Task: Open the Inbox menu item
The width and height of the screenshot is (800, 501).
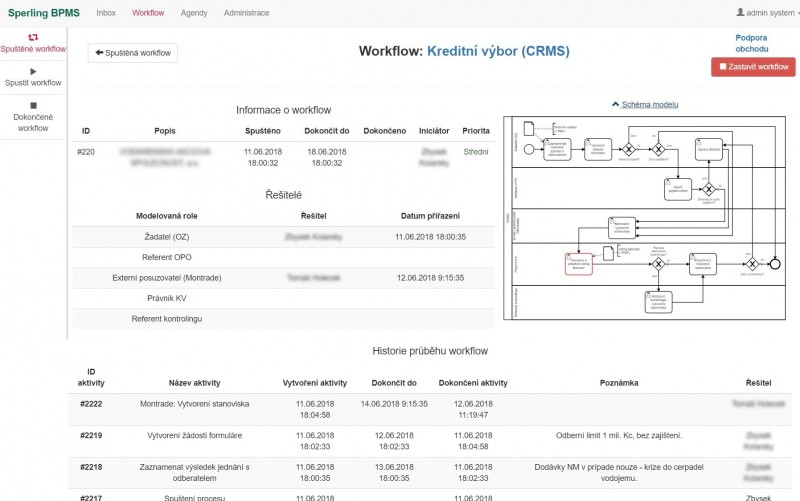Action: pos(106,13)
